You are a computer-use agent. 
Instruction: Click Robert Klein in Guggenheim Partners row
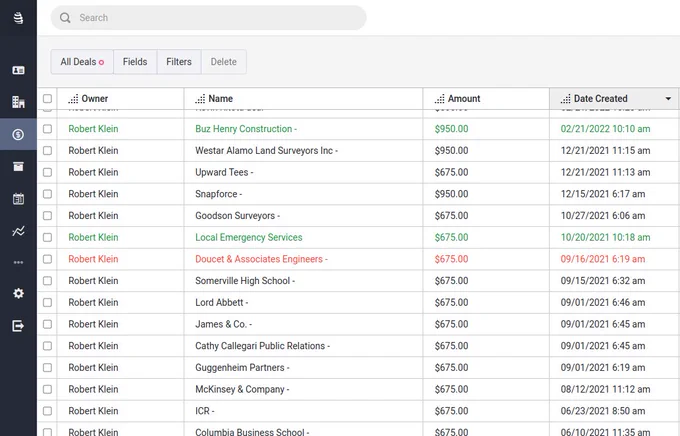93,367
